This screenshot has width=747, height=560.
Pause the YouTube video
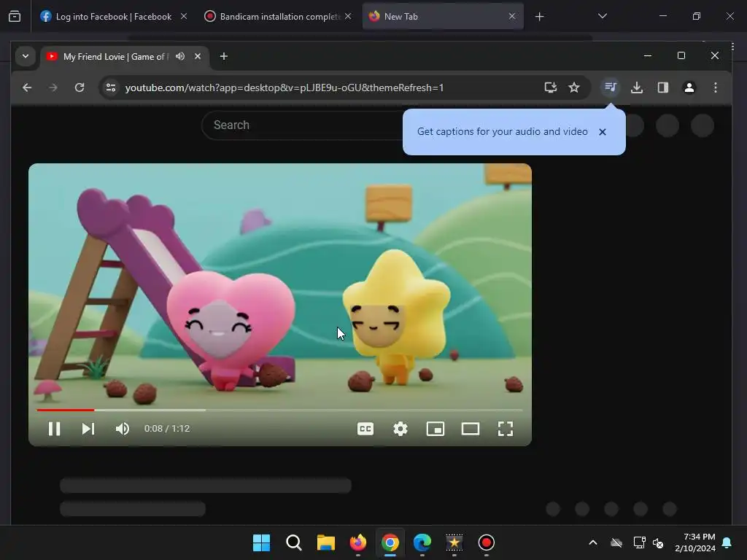click(x=54, y=429)
